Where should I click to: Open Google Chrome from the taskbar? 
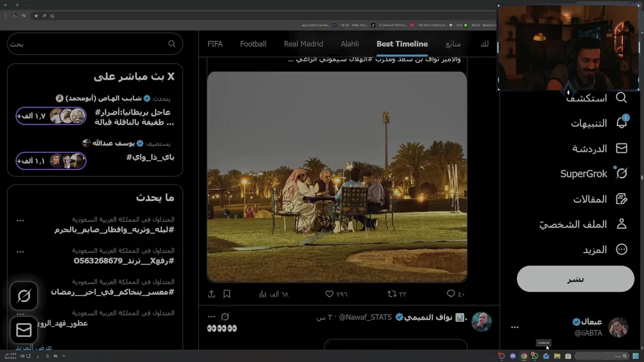(x=524, y=356)
